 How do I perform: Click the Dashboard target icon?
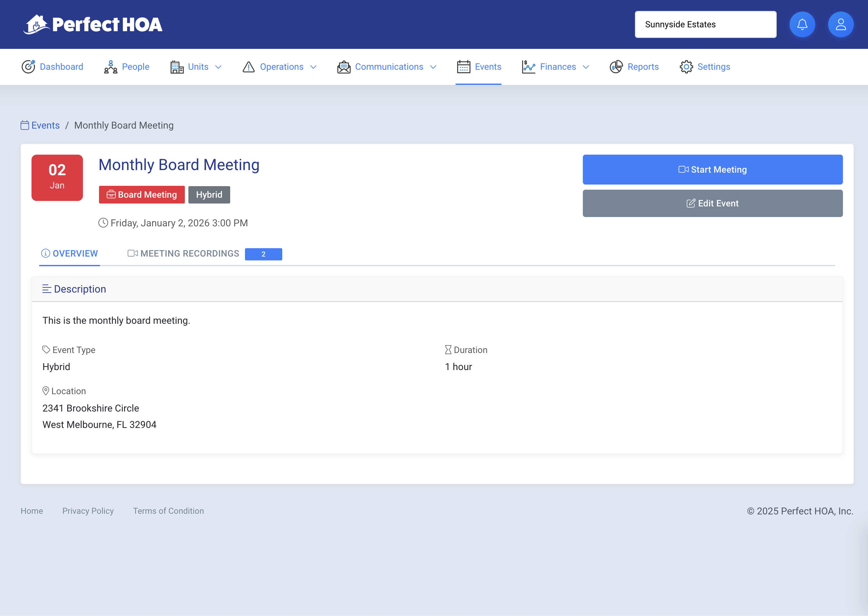click(x=28, y=67)
